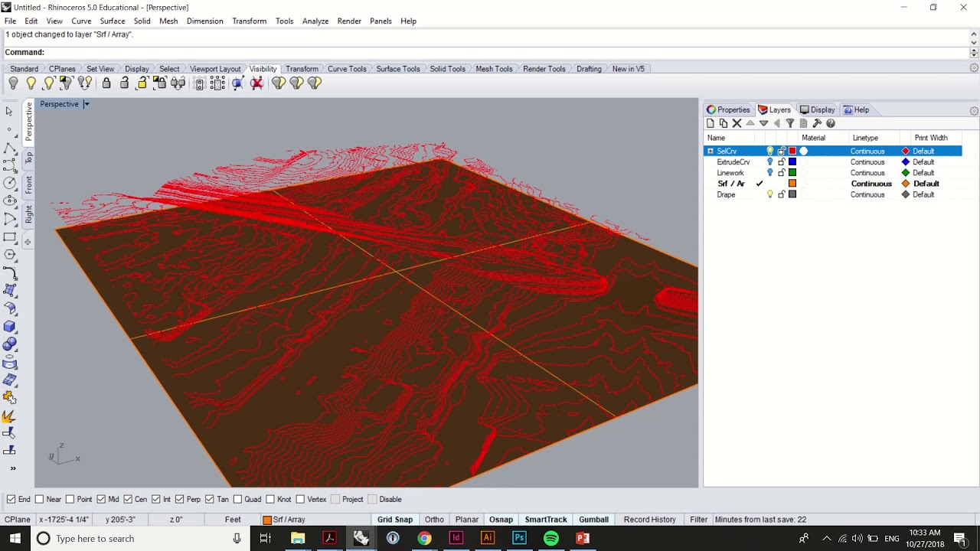
Task: Click the new sublayer icon in Layers panel
Action: (724, 123)
